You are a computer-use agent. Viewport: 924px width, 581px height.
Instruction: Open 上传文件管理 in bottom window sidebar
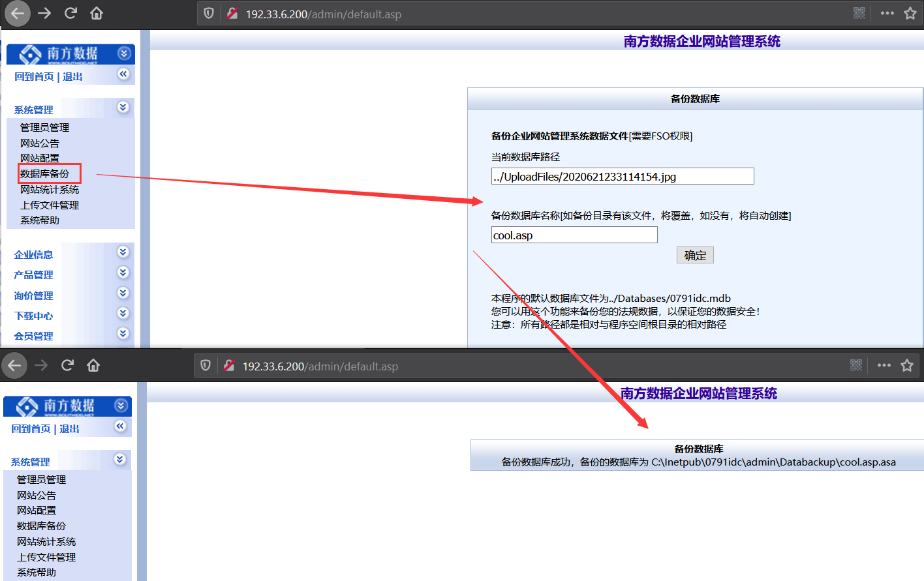pyautogui.click(x=46, y=558)
